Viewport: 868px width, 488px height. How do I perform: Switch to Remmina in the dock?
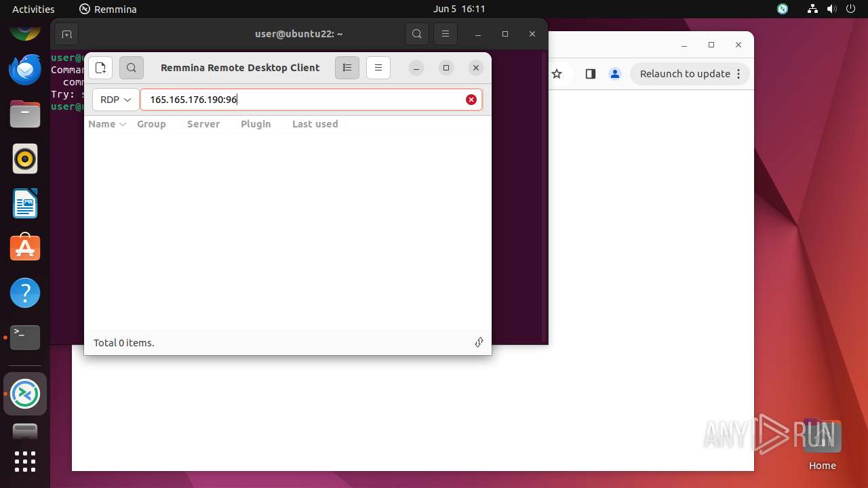25,394
